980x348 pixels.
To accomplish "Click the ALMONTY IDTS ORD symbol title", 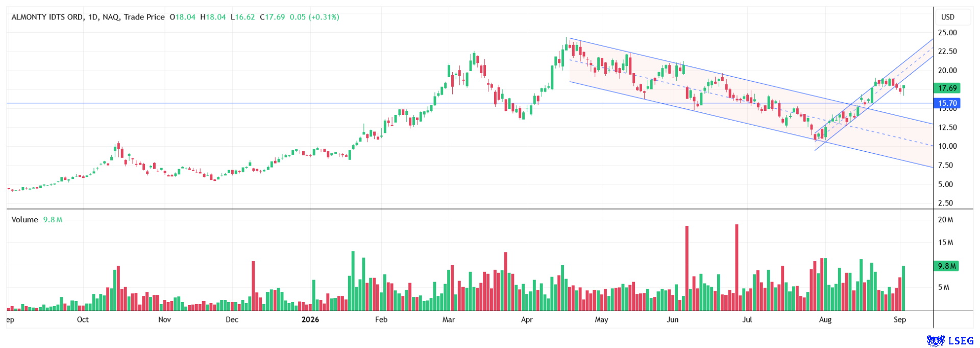I will click(47, 17).
